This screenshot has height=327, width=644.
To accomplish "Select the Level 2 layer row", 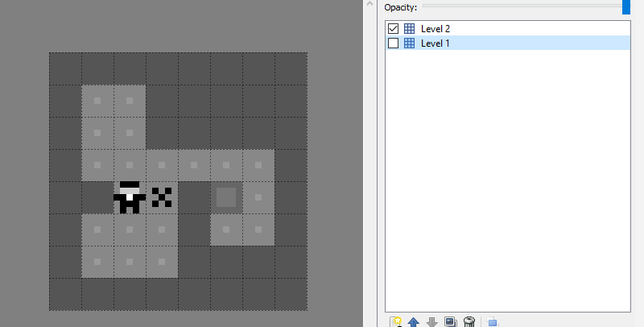I will click(x=508, y=29).
